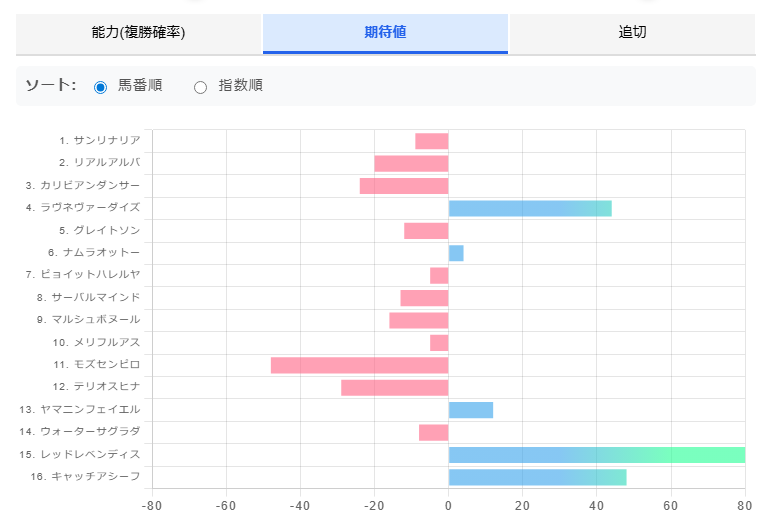Click the longest blue-green bar for horse 15
The image size is (764, 518).
coord(597,455)
